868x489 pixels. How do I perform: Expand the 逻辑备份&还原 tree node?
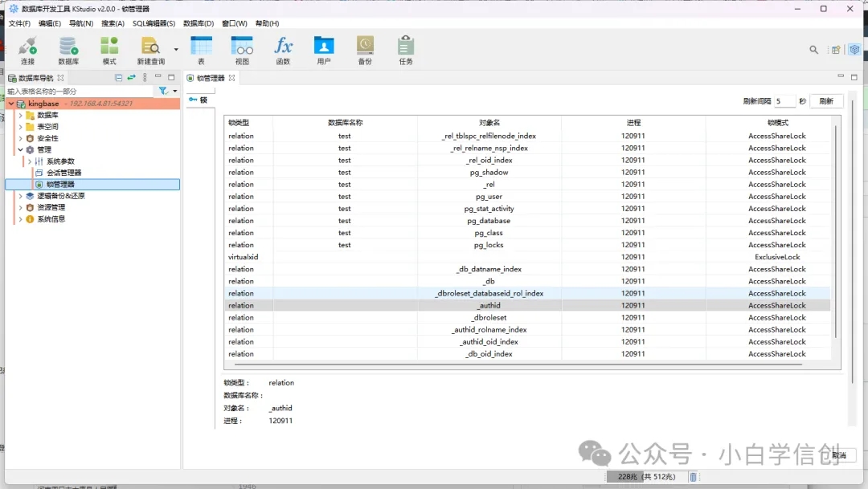coord(20,196)
